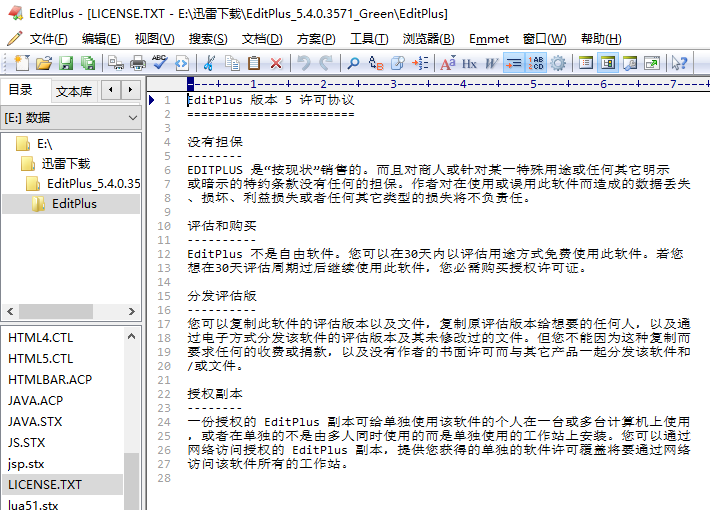Select jsp.stx in file list
This screenshot has width=710, height=510.
(26, 464)
